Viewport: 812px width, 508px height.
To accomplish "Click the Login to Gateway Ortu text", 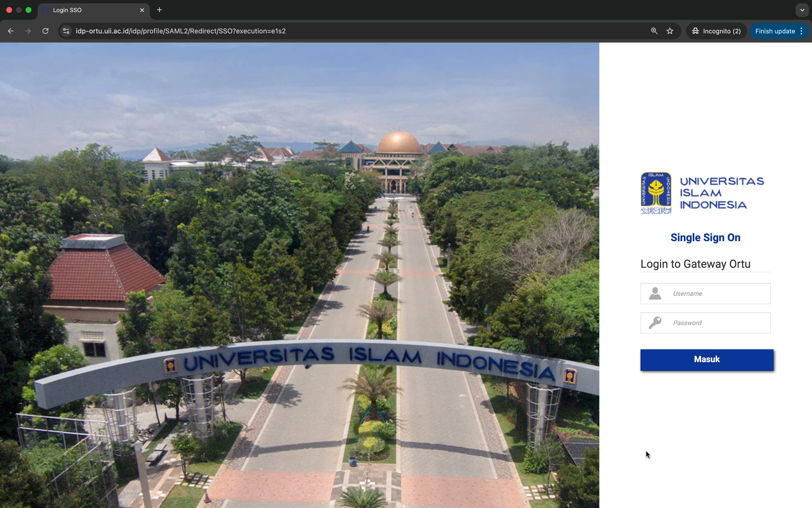I will tap(695, 264).
